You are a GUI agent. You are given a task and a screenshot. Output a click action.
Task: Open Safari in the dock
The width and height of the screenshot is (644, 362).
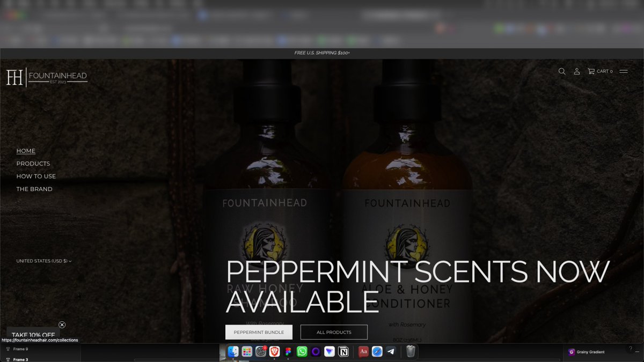[377, 352]
